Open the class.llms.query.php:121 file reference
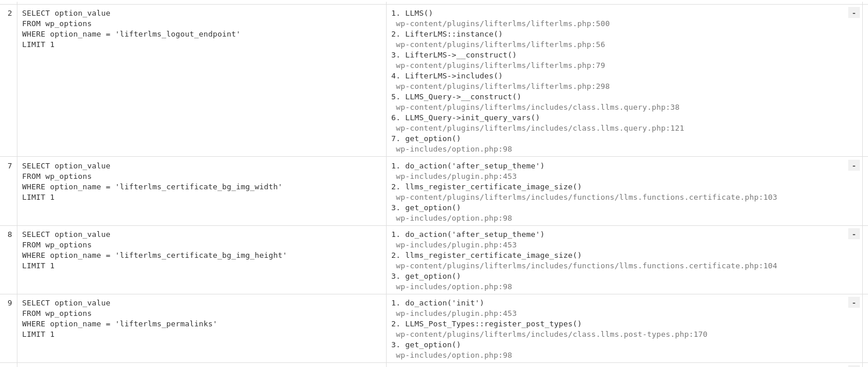Screen dimensions: 868x367 point(540,128)
